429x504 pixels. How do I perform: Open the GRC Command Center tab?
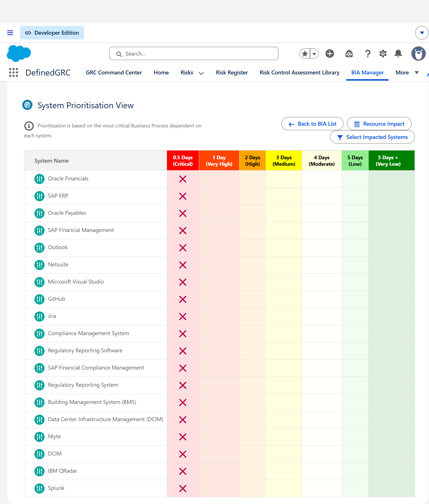(x=114, y=72)
